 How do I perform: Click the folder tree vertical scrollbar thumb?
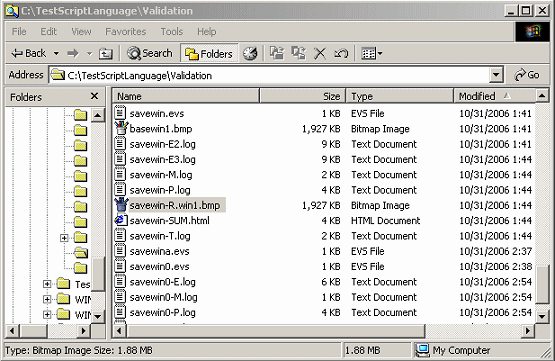pos(98,273)
